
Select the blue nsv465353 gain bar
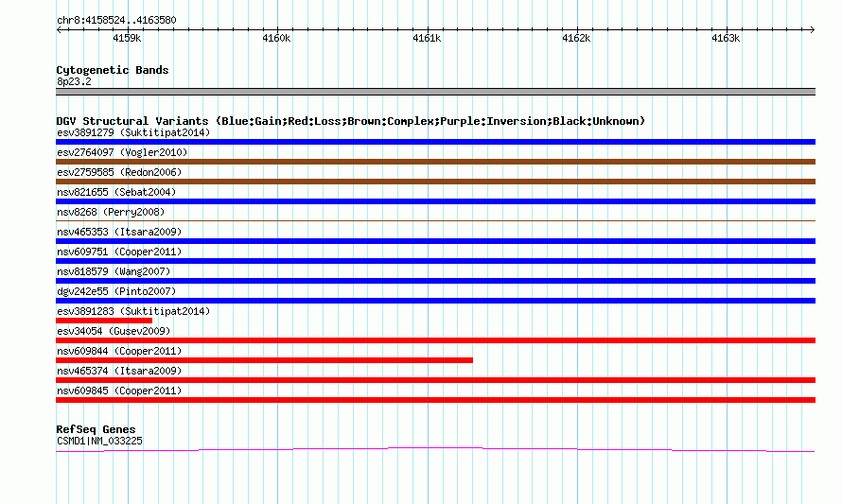435,241
